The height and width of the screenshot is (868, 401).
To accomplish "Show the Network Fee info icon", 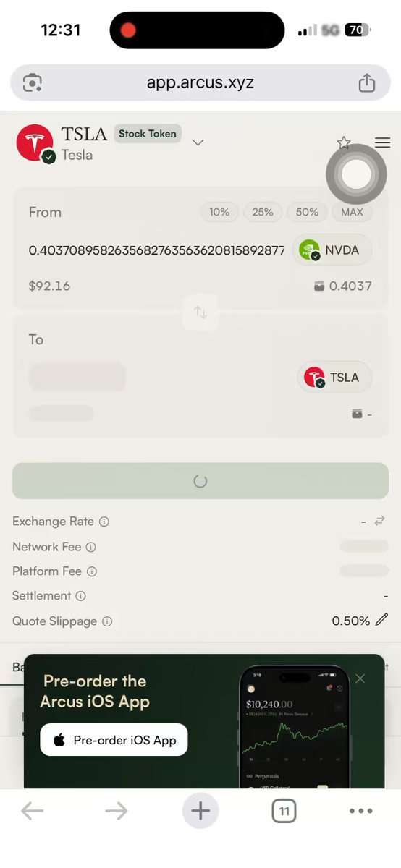I will 91,547.
